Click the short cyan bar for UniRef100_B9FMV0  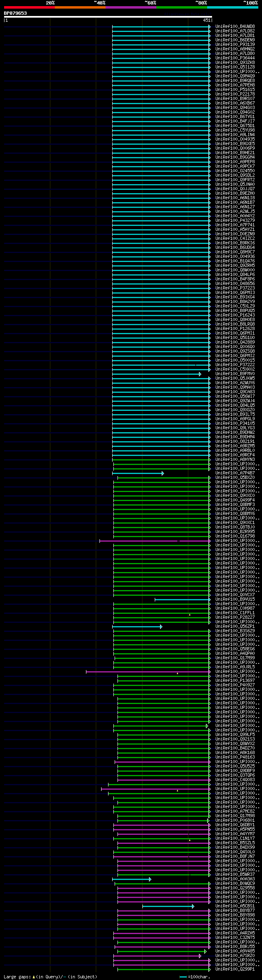pyautogui.click(x=157, y=374)
